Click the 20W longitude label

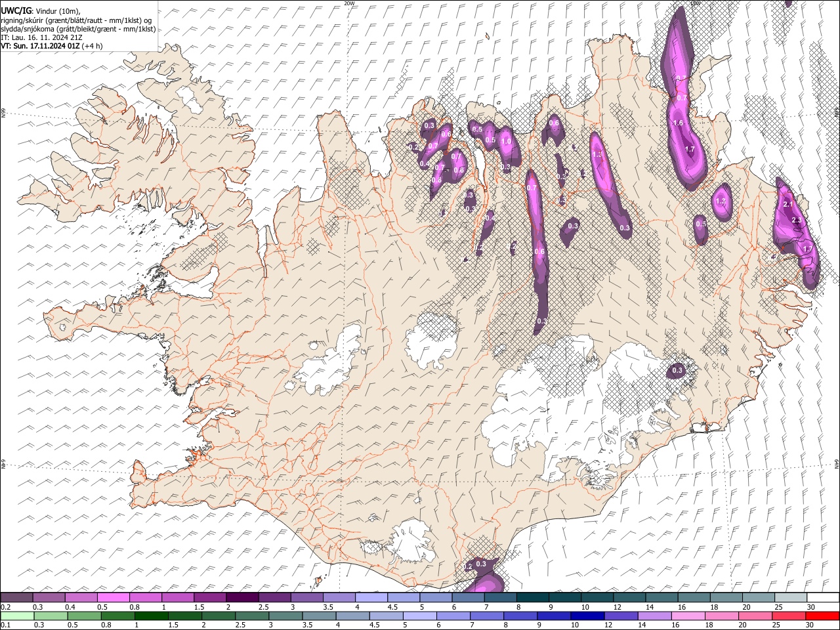click(349, 3)
